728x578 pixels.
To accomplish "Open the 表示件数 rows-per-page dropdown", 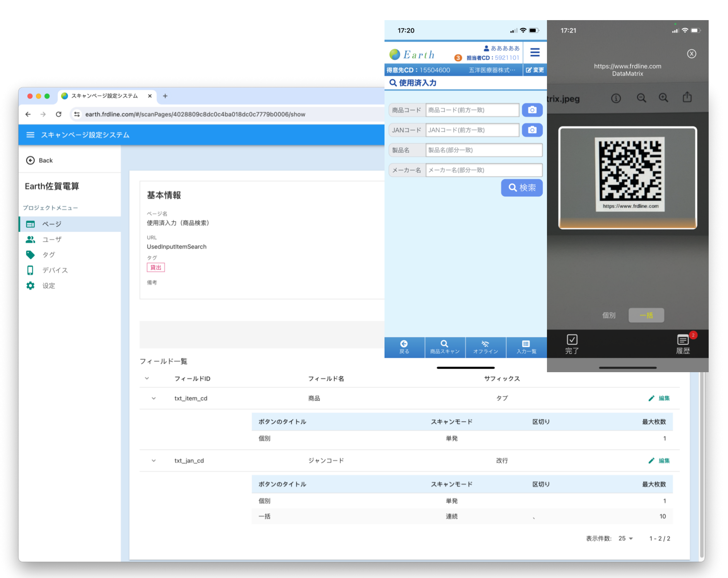I will (x=625, y=539).
